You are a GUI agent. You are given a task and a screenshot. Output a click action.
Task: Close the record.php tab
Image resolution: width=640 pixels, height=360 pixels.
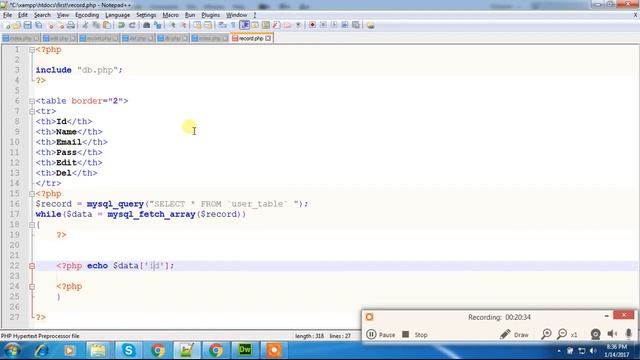268,38
